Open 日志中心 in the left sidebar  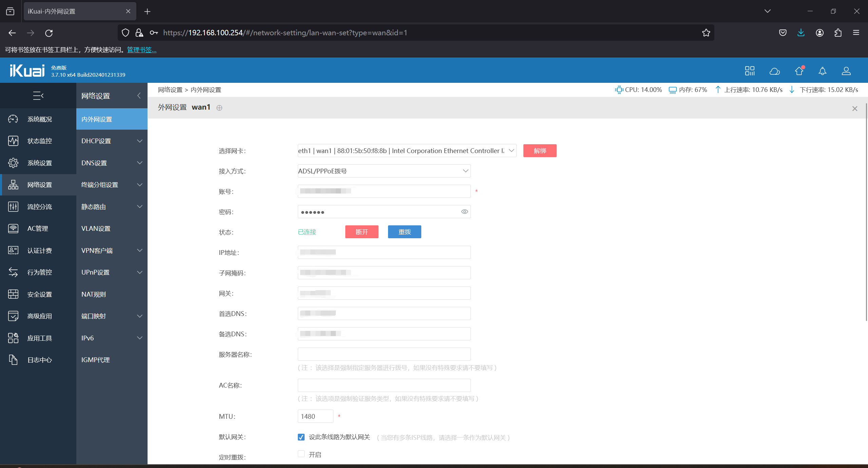[39, 360]
